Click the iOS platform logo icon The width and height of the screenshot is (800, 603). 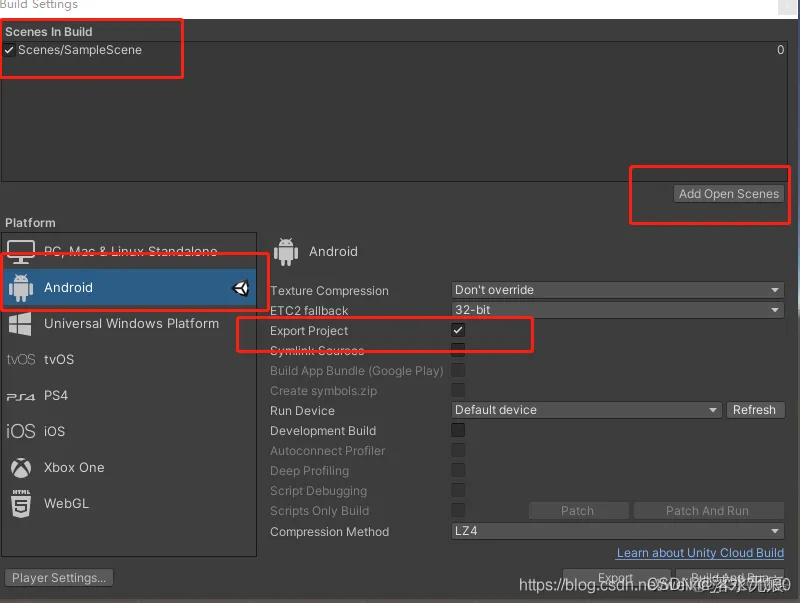point(21,432)
